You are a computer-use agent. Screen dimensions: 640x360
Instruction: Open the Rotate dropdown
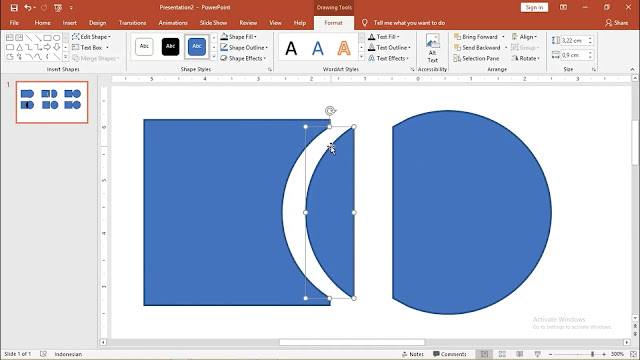pos(526,58)
